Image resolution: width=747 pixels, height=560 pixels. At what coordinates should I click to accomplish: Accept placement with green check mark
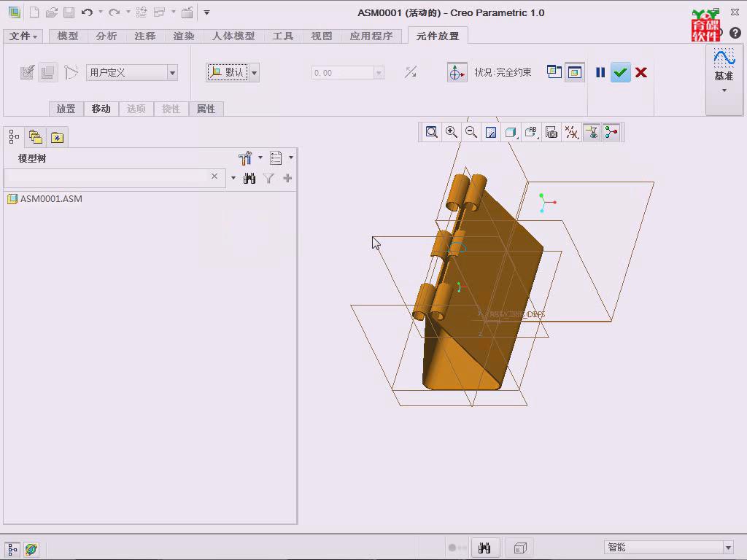(620, 72)
